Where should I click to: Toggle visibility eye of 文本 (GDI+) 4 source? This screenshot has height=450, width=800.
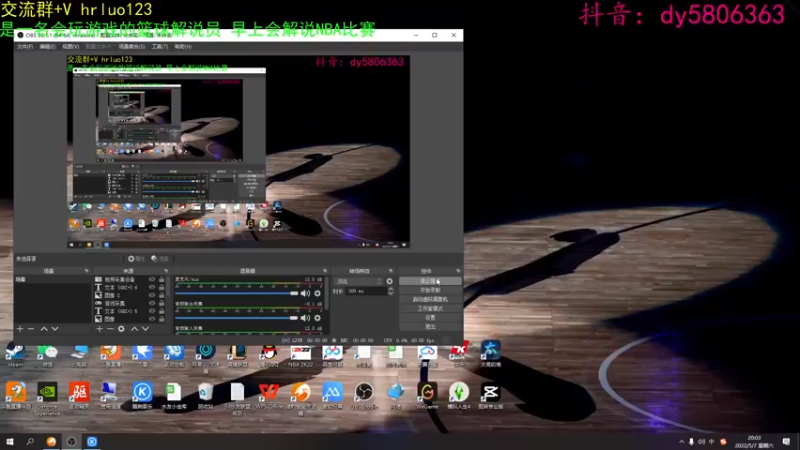[x=152, y=287]
